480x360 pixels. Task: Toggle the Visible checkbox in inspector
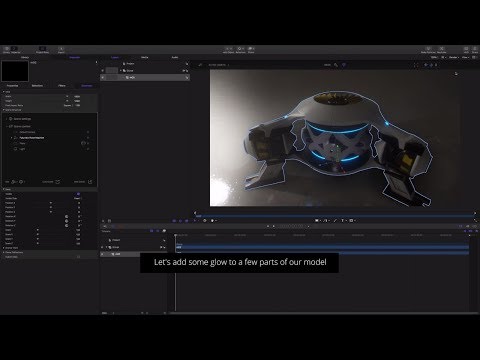(x=78, y=194)
